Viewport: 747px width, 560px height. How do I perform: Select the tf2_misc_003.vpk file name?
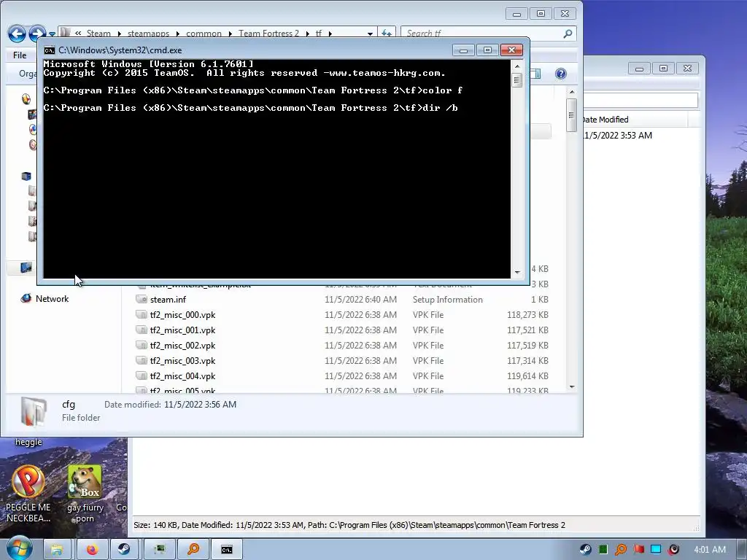coord(182,360)
